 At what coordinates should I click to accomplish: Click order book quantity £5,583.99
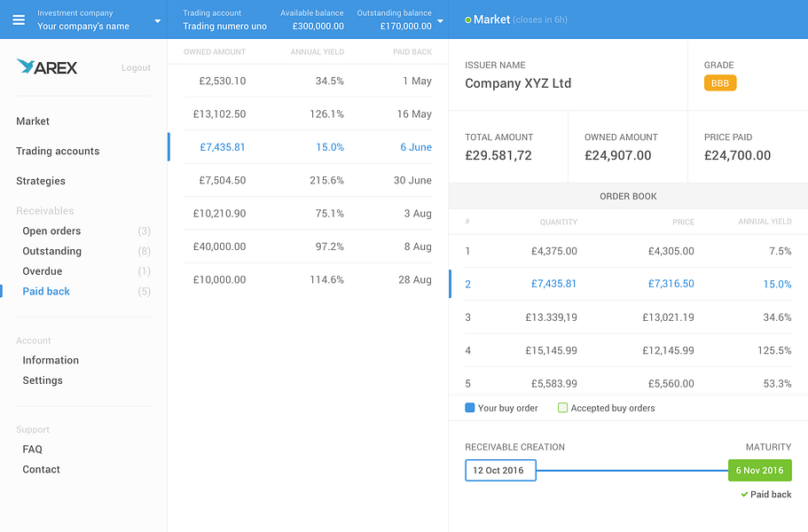(x=554, y=383)
